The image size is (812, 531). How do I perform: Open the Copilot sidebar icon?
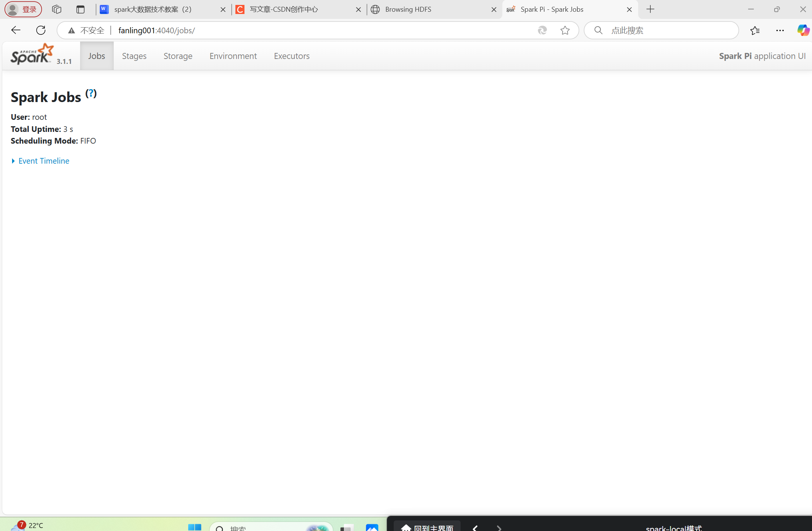(x=803, y=30)
